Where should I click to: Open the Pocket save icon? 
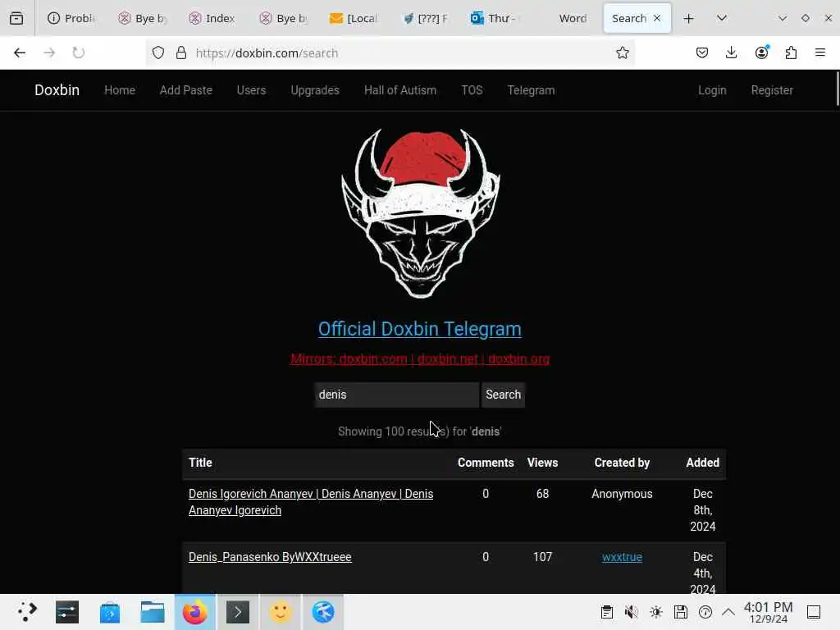702,52
